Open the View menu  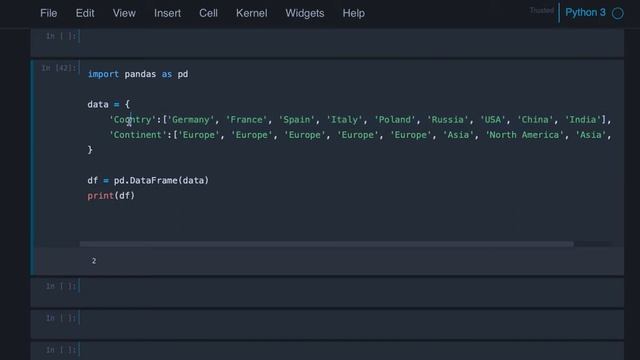click(x=124, y=13)
